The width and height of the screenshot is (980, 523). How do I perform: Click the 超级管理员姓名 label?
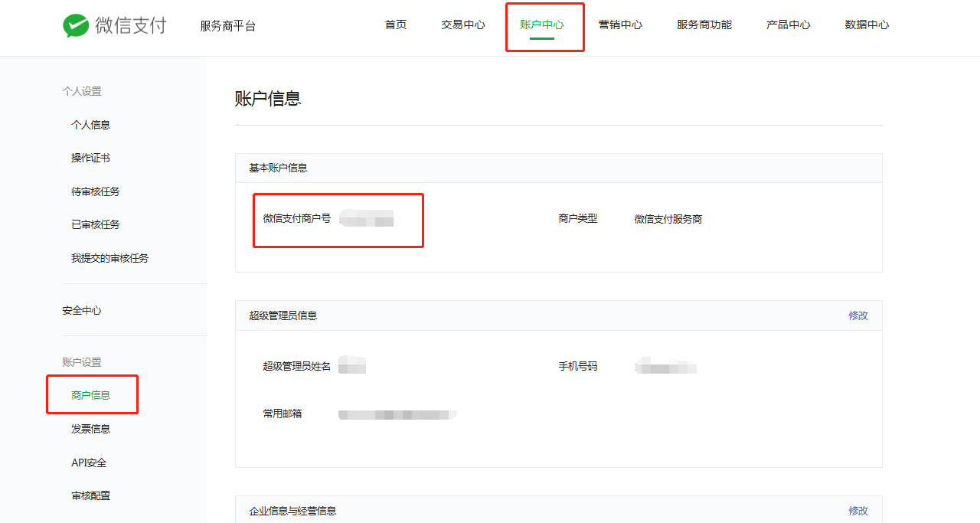[x=297, y=366]
